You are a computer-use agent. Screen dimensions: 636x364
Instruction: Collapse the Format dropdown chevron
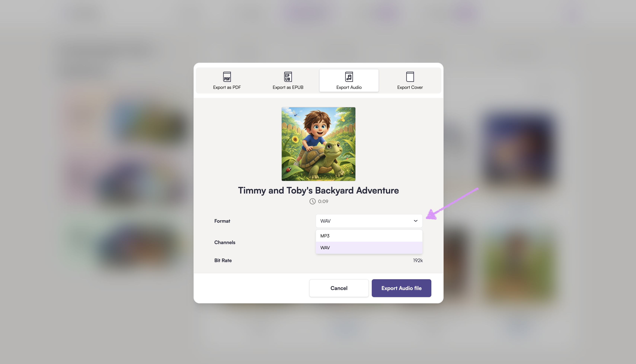point(415,221)
